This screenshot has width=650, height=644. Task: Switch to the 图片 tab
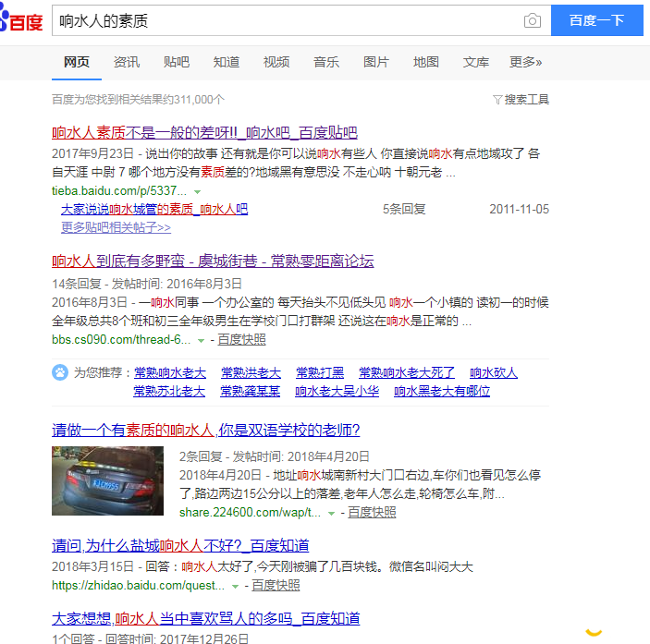point(376,62)
